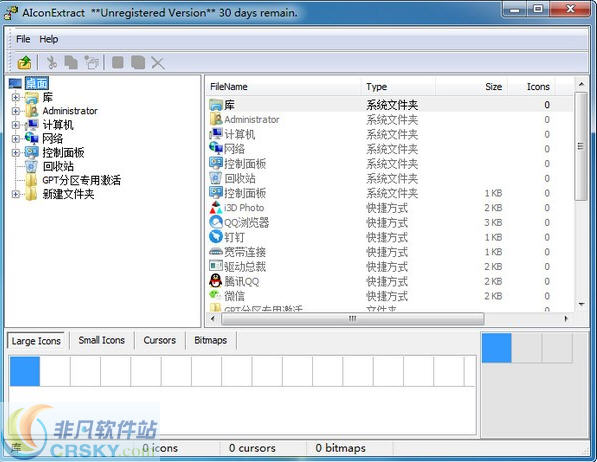597x462 pixels.
Task: Click the blue highlighted preview swatch
Action: click(x=496, y=348)
